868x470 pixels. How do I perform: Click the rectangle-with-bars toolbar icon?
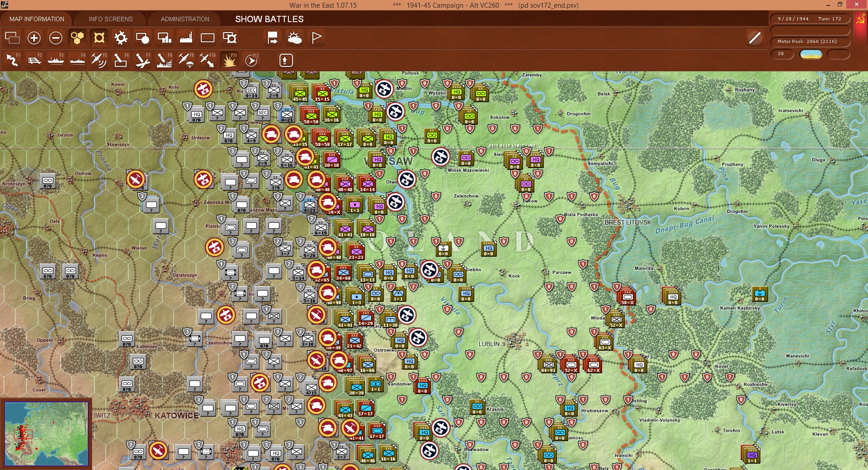pyautogui.click(x=164, y=38)
